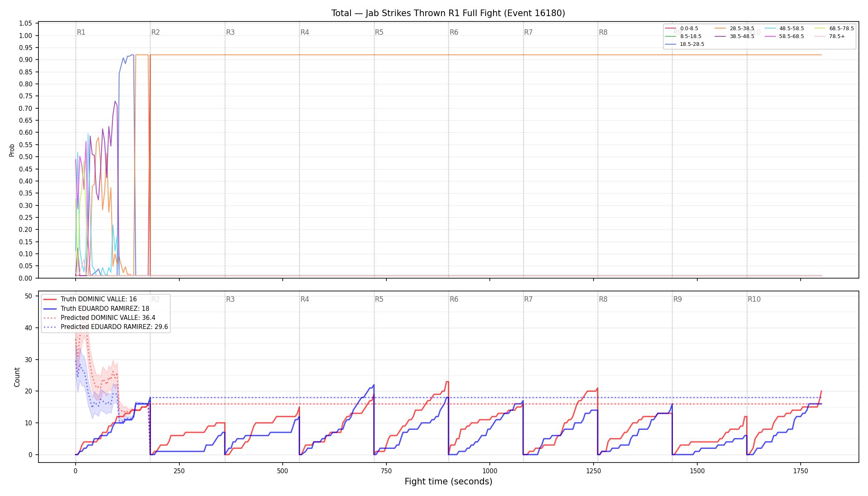Click the R9 round label in the count chart
Screen dimensions: 868x496
pyautogui.click(x=677, y=299)
